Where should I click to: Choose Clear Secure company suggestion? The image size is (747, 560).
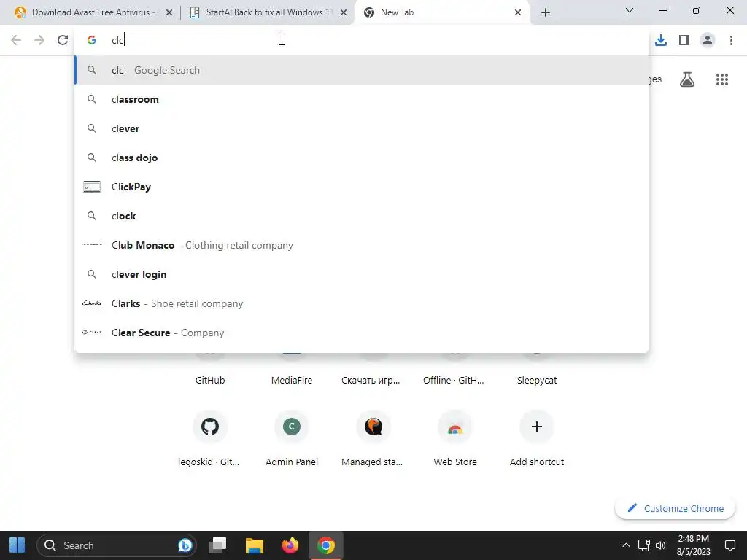pos(362,332)
